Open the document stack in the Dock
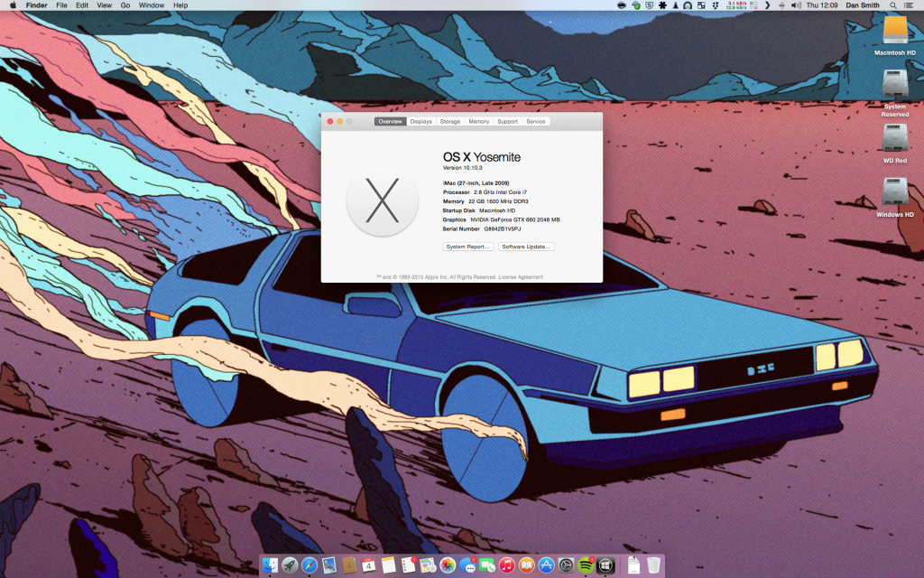 [x=633, y=565]
